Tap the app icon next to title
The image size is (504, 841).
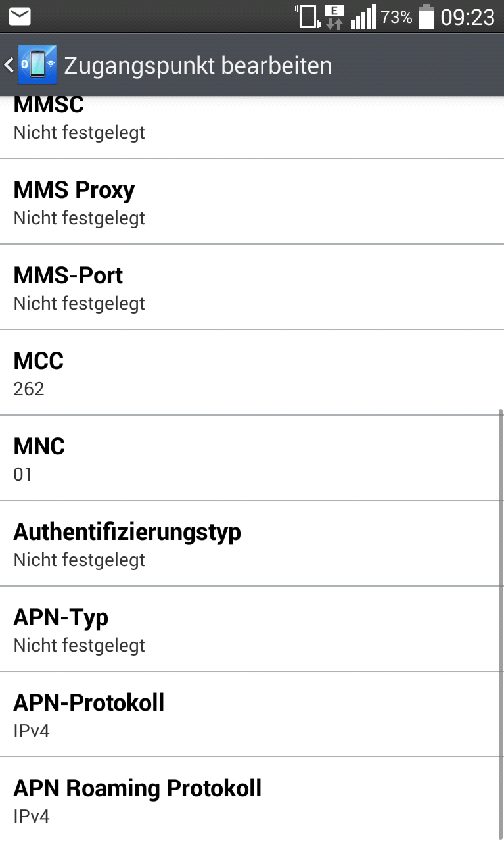(37, 65)
